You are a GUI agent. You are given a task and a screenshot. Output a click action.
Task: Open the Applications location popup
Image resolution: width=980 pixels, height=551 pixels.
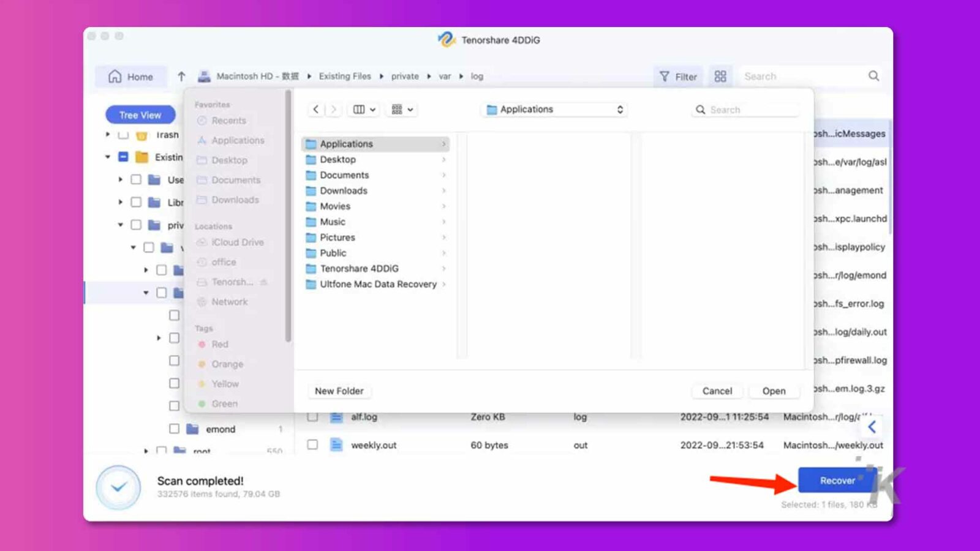coord(555,110)
